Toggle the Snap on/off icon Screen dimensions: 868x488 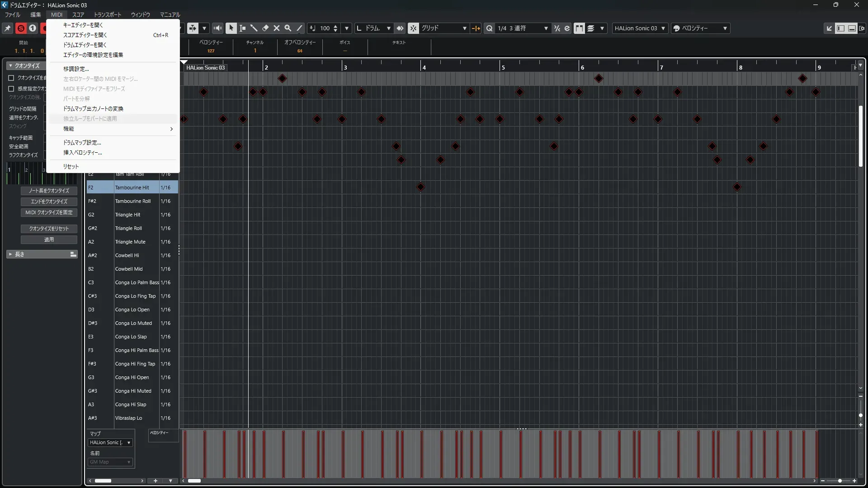tap(413, 28)
